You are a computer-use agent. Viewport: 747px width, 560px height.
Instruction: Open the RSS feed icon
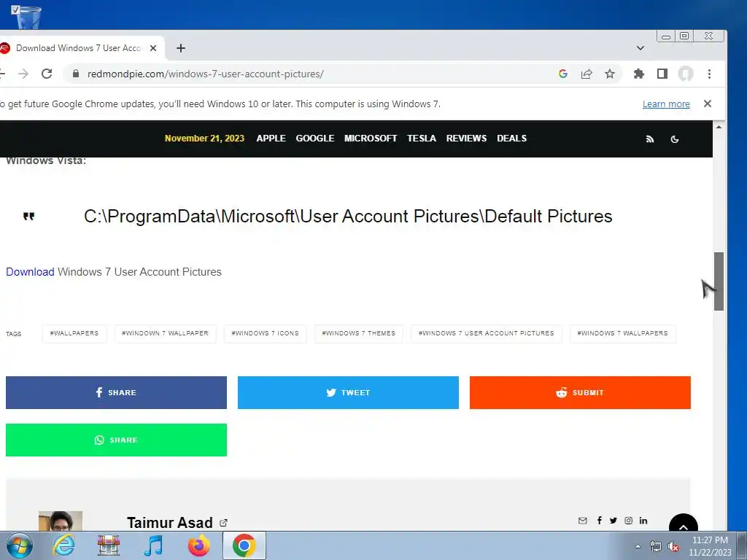[650, 139]
